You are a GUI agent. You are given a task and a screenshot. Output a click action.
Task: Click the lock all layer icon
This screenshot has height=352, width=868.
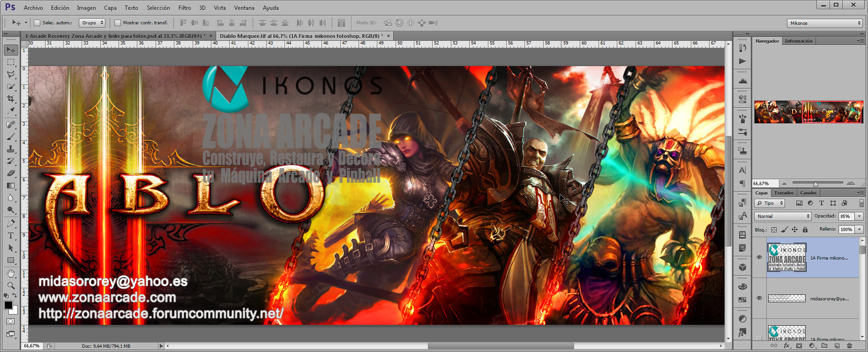[805, 230]
